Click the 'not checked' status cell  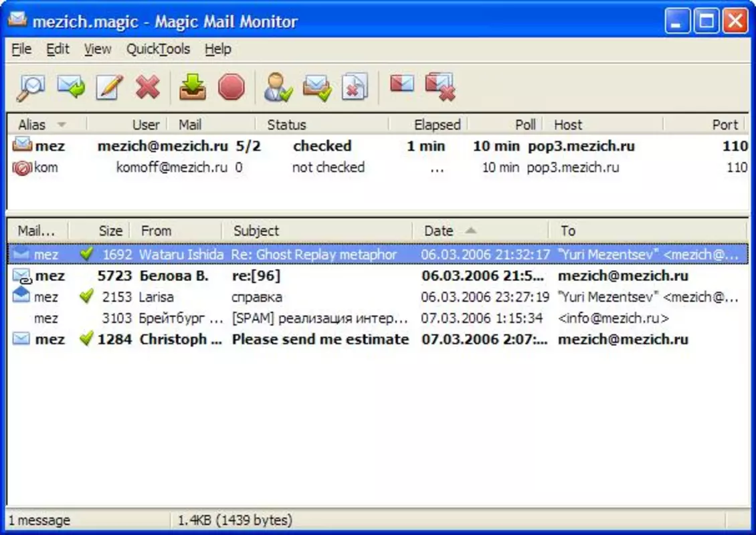pos(328,168)
